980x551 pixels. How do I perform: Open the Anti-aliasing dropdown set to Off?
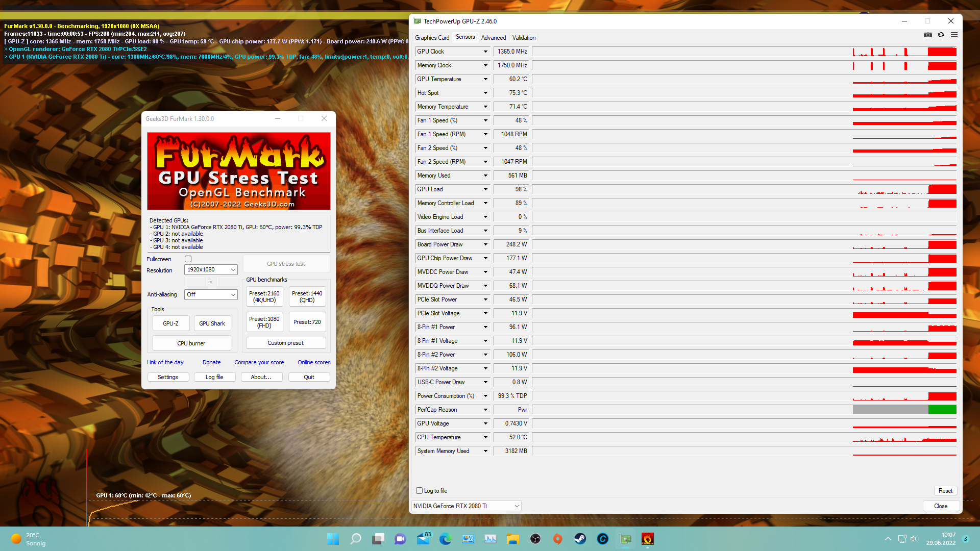point(211,294)
